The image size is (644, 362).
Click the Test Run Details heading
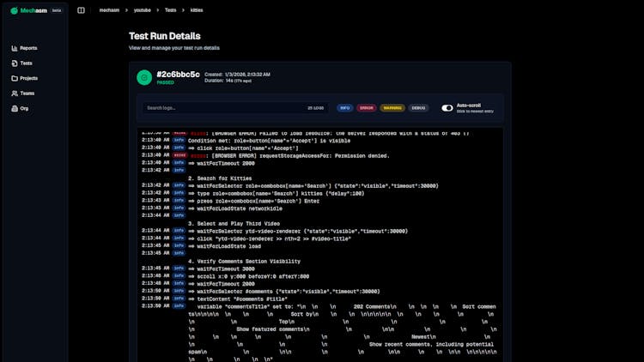[x=165, y=36]
